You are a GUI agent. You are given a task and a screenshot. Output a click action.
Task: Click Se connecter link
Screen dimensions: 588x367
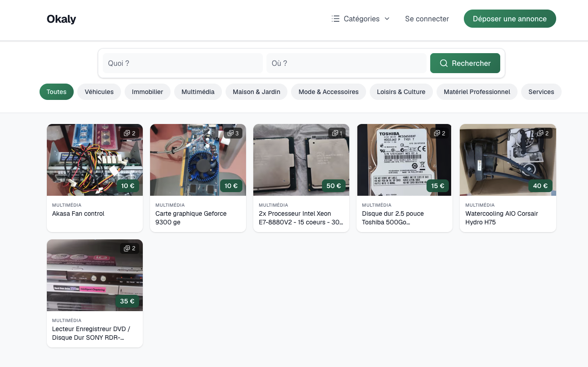[x=427, y=19]
